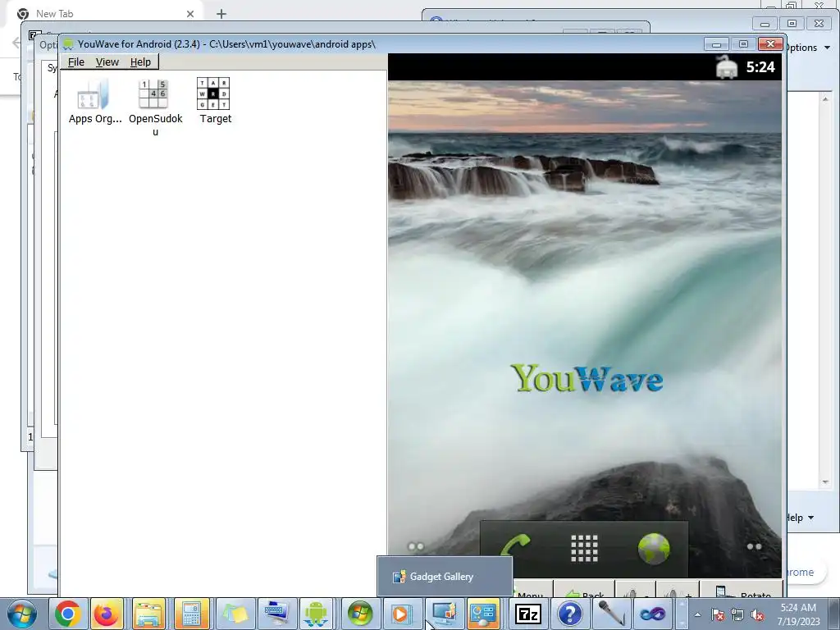This screenshot has width=840, height=630.
Task: Launch the Android browser globe icon
Action: tap(654, 549)
